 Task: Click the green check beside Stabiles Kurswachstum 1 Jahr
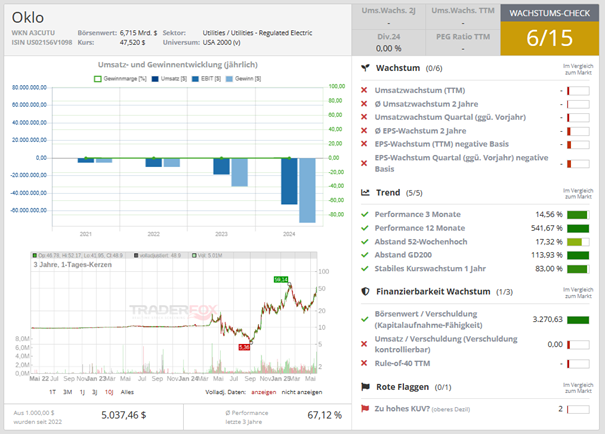tap(365, 269)
